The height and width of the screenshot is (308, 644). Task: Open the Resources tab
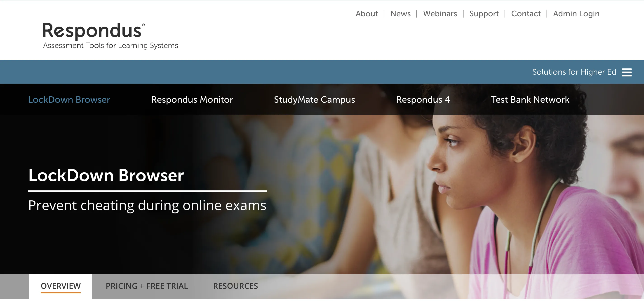coord(235,286)
